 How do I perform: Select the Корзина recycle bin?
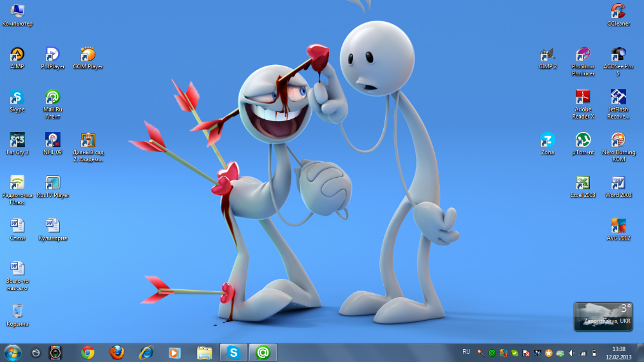coord(17,315)
